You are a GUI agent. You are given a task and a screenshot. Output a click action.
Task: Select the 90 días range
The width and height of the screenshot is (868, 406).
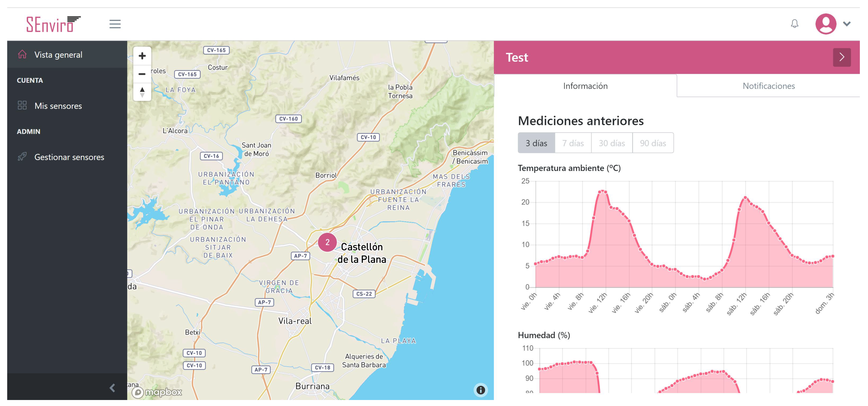tap(652, 143)
